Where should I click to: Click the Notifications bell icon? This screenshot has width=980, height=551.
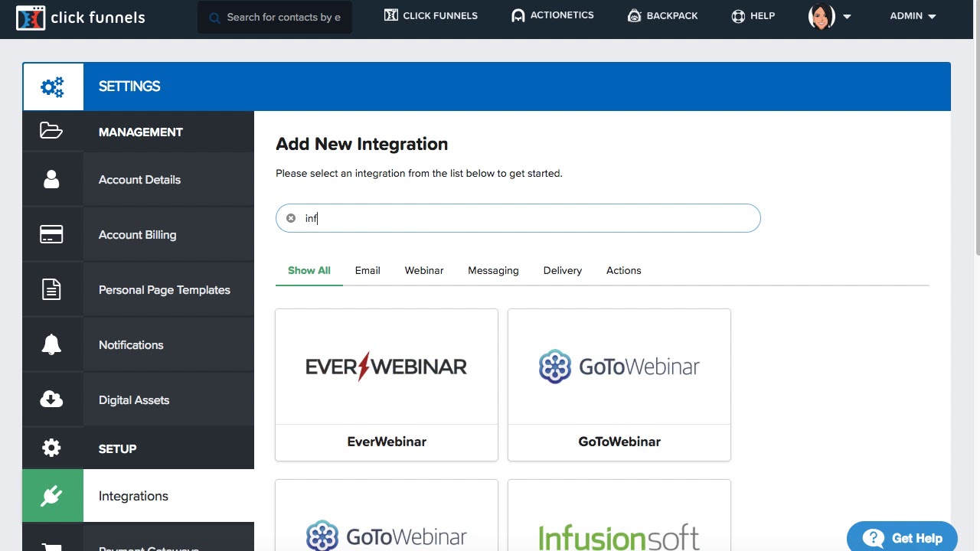(x=51, y=344)
